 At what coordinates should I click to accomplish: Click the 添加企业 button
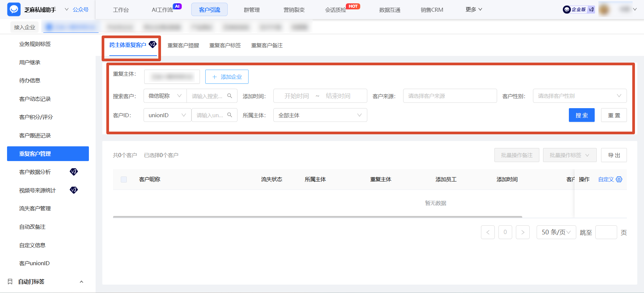click(227, 77)
